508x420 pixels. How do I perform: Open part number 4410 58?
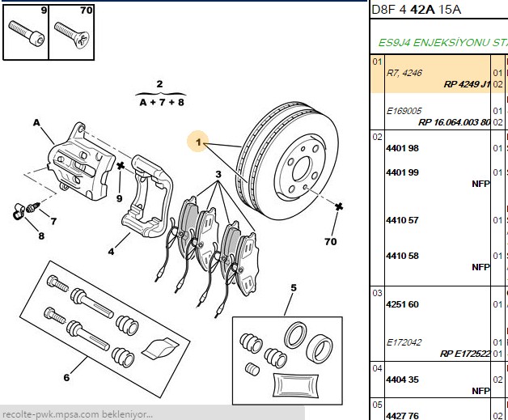pos(402,256)
